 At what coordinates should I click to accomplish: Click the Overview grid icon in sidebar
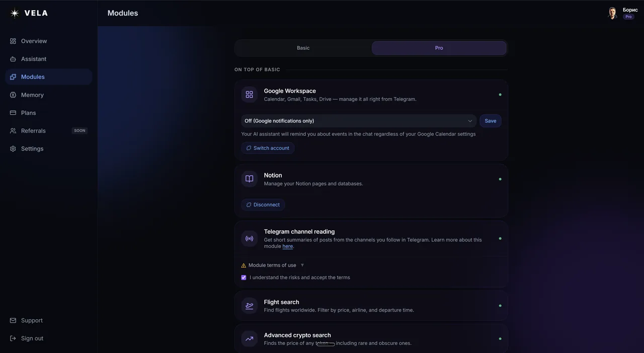coord(13,41)
